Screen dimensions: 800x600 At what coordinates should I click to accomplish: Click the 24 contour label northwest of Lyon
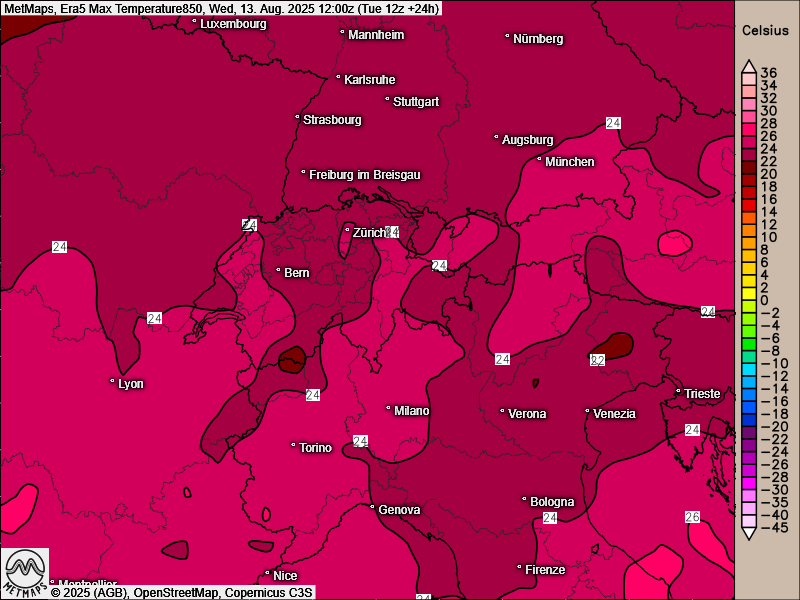click(59, 247)
